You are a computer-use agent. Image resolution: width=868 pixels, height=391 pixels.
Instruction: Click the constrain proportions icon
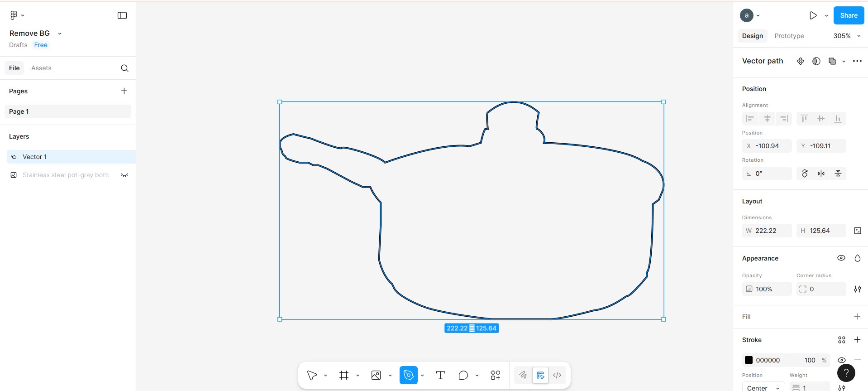857,231
